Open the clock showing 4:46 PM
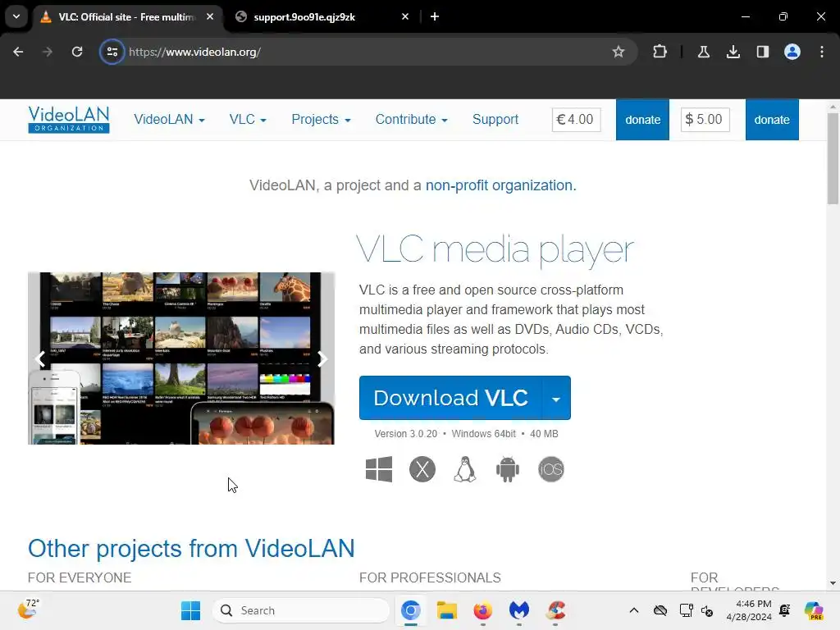 click(x=749, y=610)
